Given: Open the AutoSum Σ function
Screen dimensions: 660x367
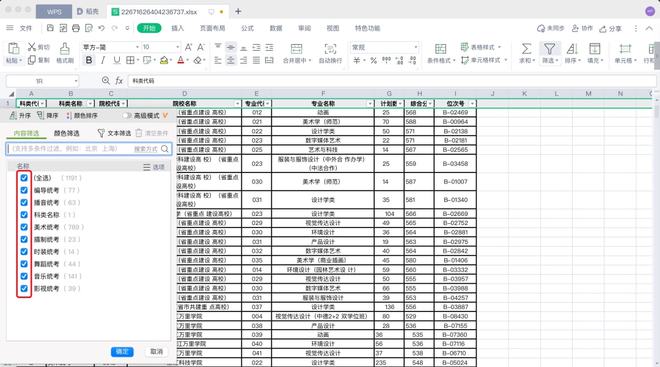Looking at the screenshot, I should click(526, 49).
